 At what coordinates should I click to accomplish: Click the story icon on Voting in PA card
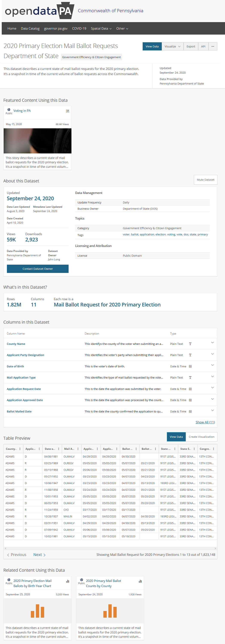pyautogui.click(x=68, y=111)
